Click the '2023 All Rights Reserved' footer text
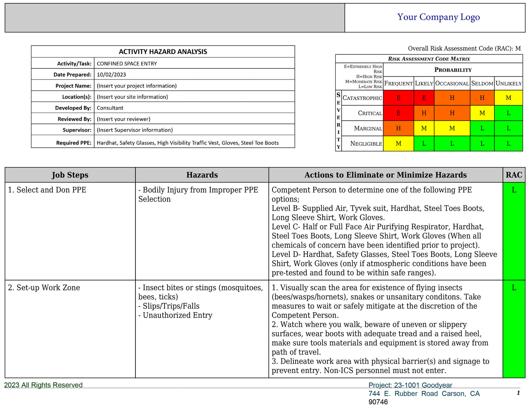The width and height of the screenshot is (532, 408). tap(43, 385)
